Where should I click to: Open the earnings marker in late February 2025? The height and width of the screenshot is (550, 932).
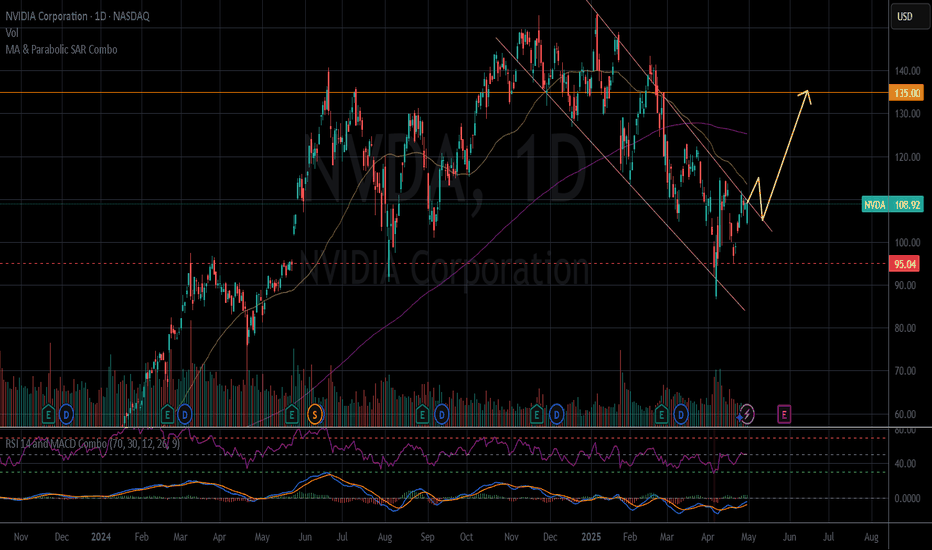(x=661, y=414)
